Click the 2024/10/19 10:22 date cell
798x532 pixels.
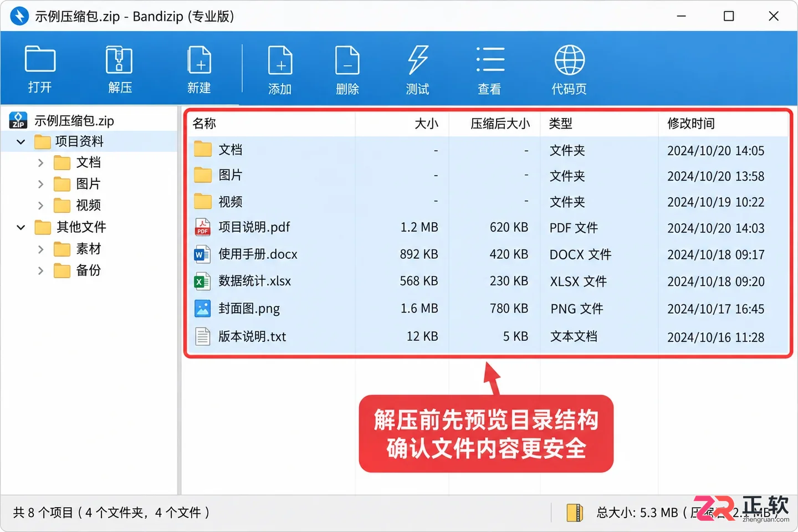click(715, 202)
